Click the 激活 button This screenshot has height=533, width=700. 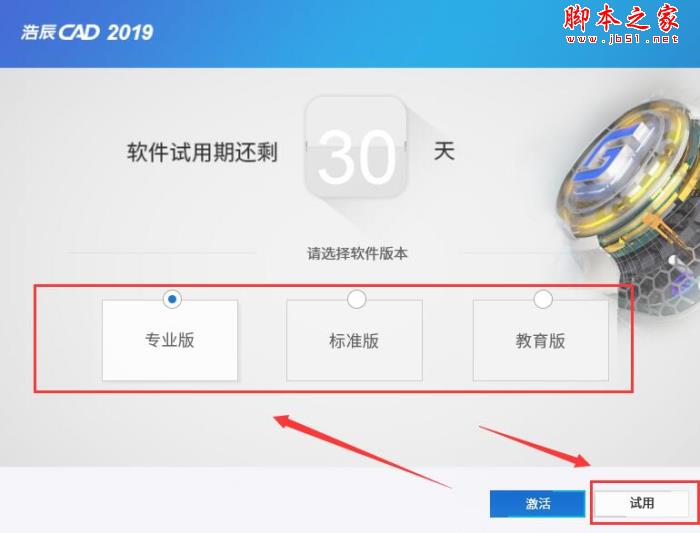(x=538, y=504)
